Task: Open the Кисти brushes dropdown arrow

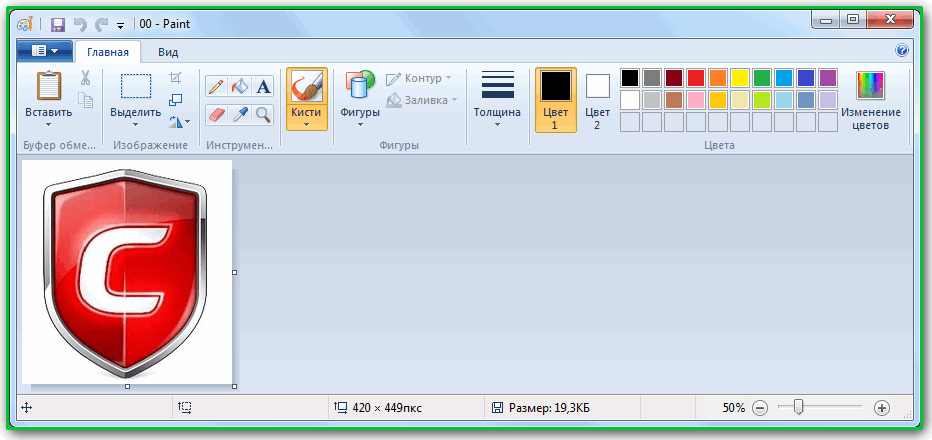Action: pyautogui.click(x=307, y=124)
